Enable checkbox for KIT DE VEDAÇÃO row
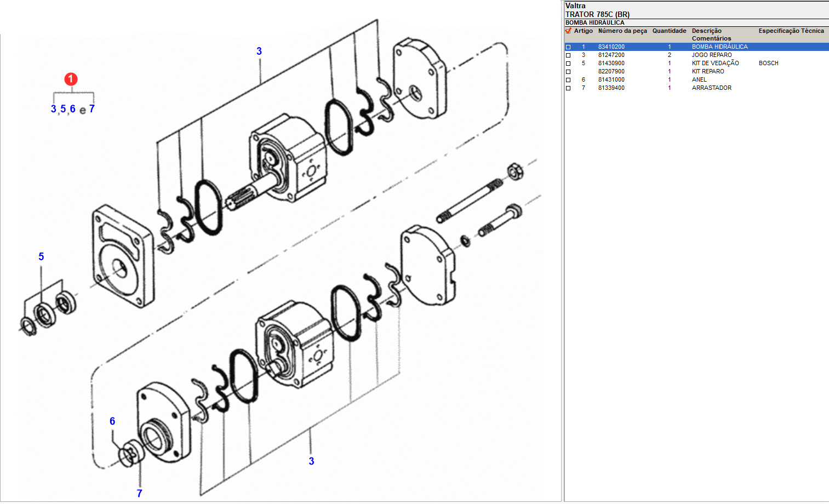Viewport: 829px width, 504px height. coord(568,64)
